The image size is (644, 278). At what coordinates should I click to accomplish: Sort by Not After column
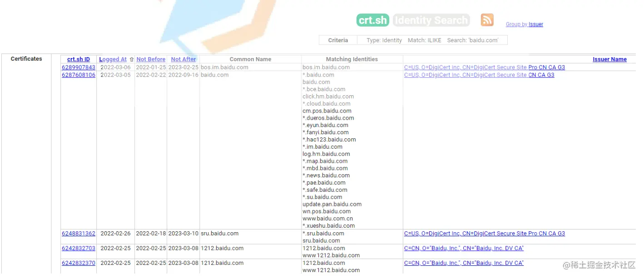click(183, 59)
